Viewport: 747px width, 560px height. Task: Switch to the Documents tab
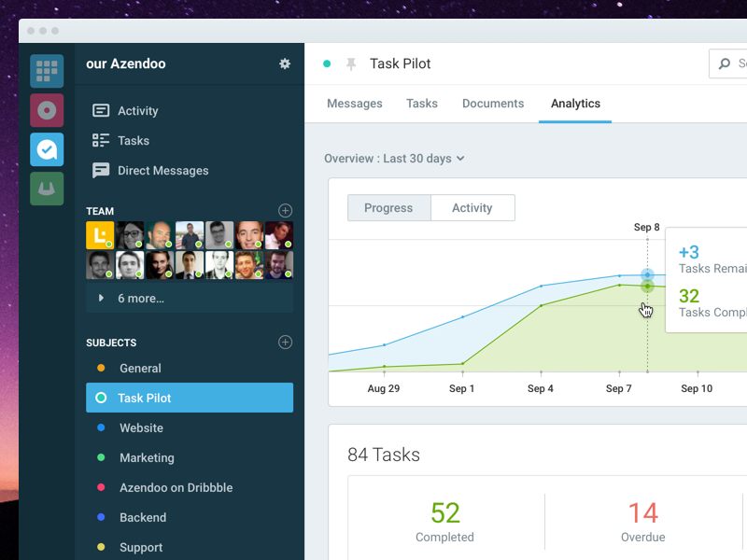point(493,104)
